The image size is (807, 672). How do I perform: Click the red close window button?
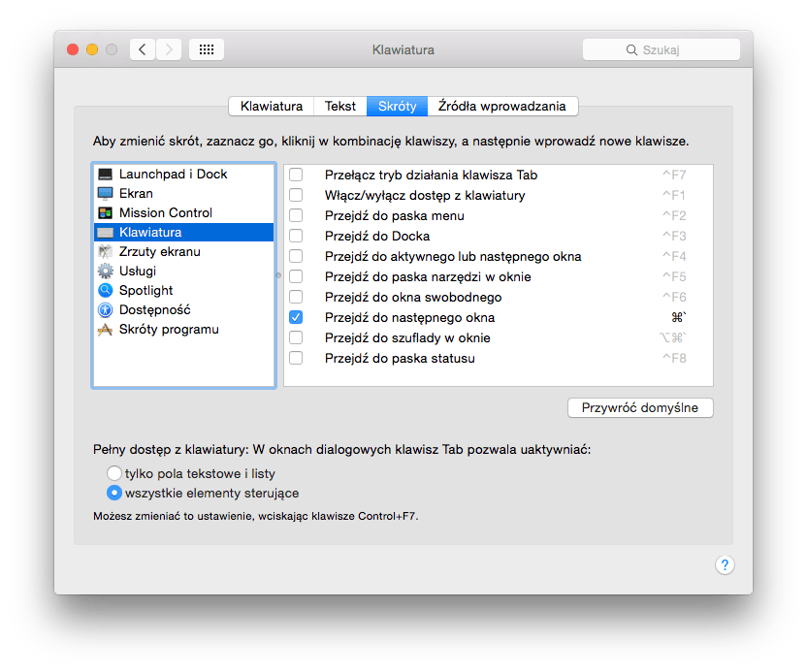[73, 49]
